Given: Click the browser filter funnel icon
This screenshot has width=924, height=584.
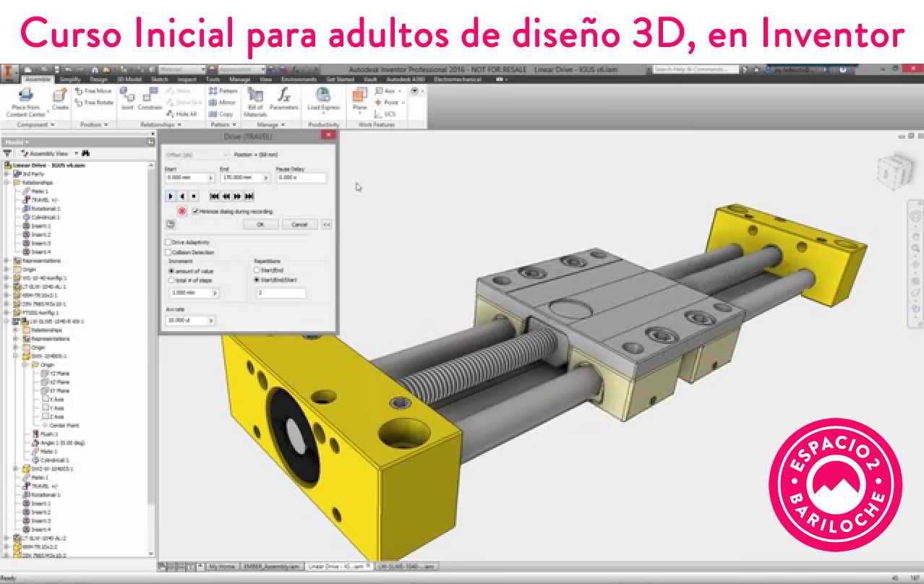Looking at the screenshot, I should pos(8,153).
